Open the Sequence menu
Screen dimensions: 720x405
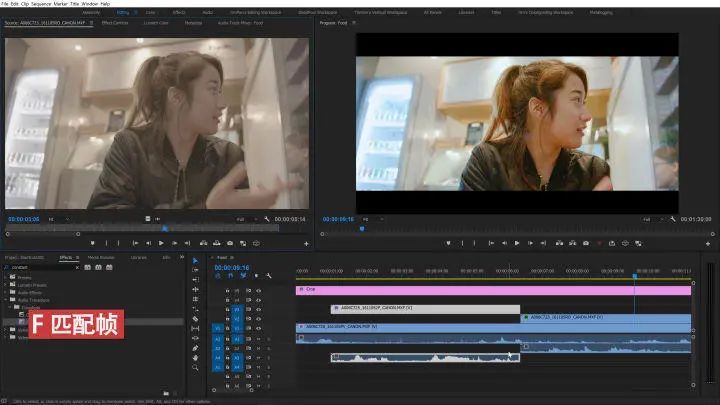click(43, 4)
